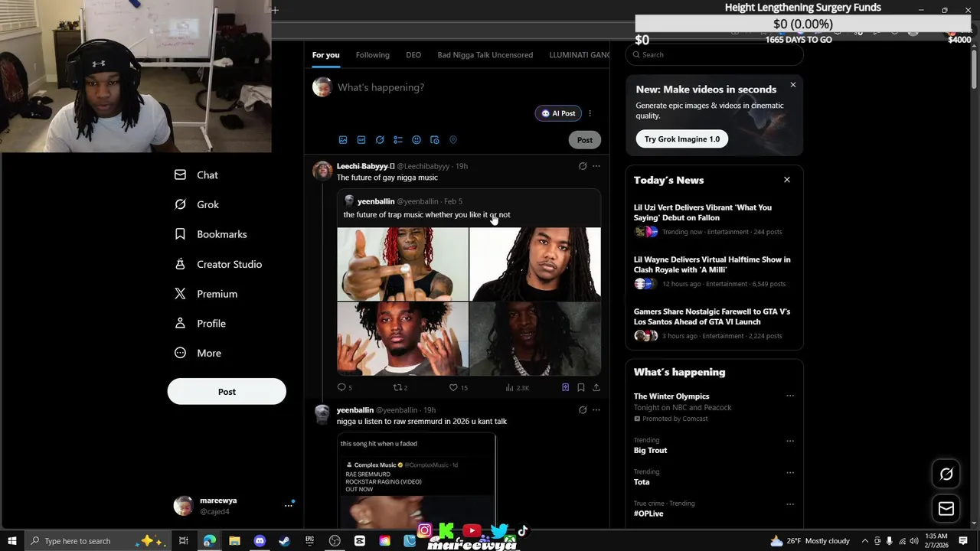Open the LUMINATI GANG tab
980x551 pixels.
point(580,55)
